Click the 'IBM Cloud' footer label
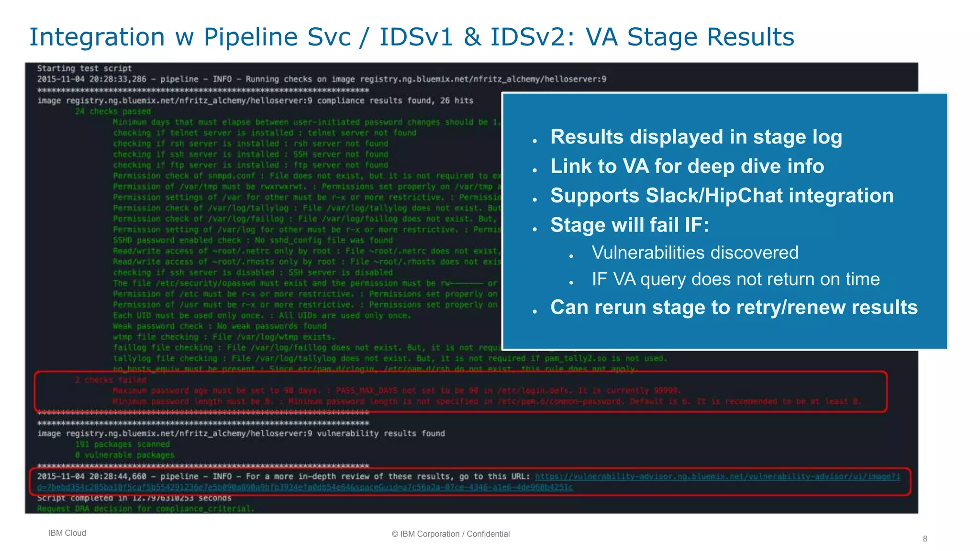 point(67,533)
